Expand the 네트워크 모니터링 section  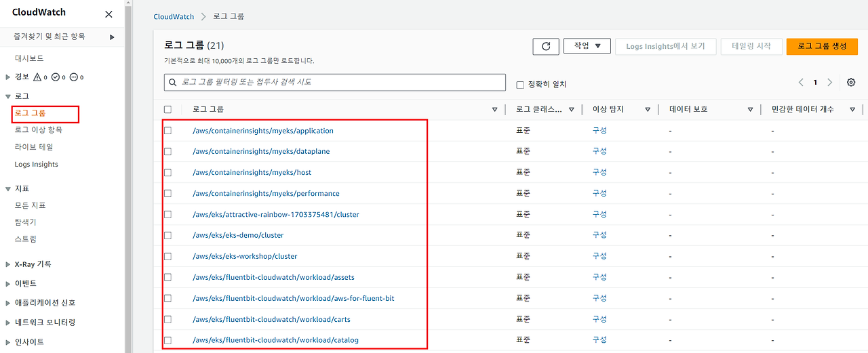(8, 323)
